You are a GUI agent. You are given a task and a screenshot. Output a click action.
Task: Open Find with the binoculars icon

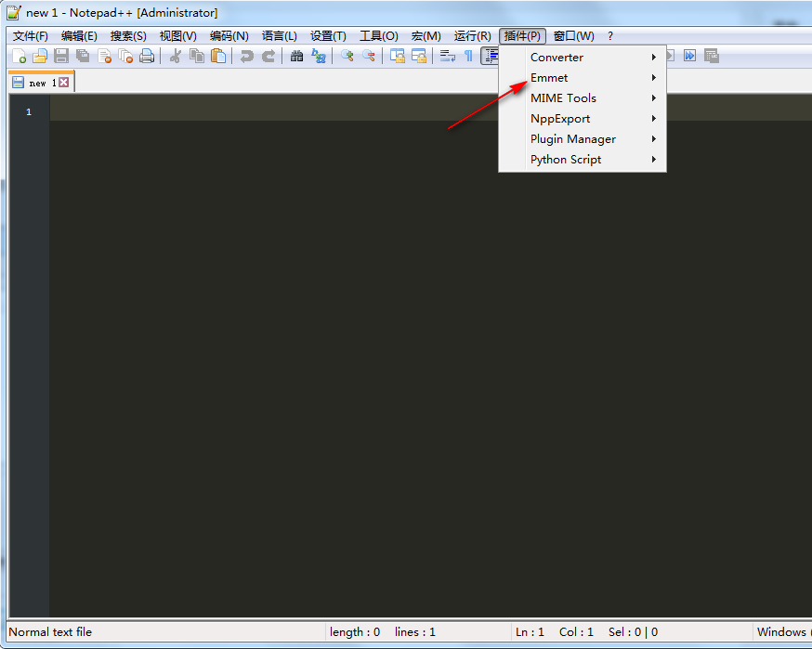point(296,56)
